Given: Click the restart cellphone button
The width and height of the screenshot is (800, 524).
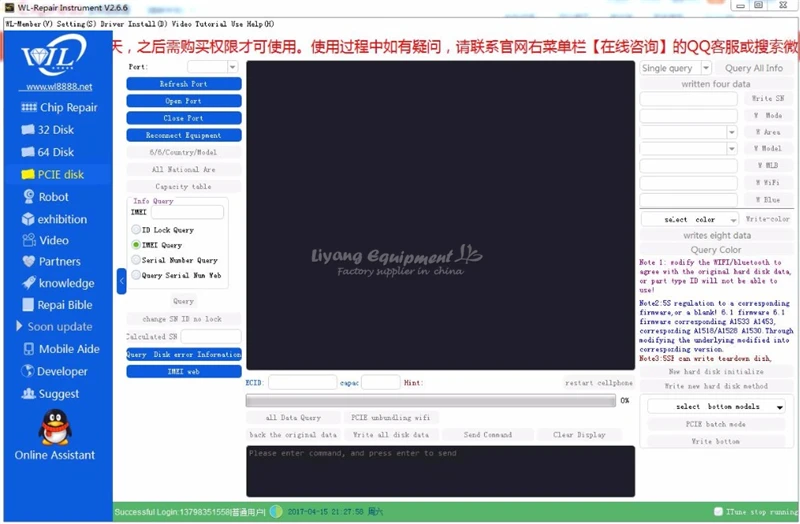Looking at the screenshot, I should pyautogui.click(x=598, y=383).
